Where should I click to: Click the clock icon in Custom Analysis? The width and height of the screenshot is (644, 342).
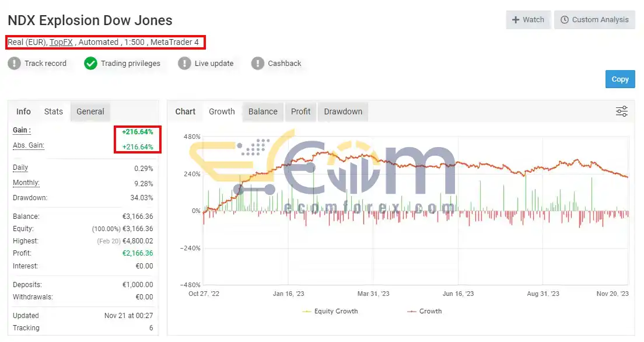(x=565, y=20)
